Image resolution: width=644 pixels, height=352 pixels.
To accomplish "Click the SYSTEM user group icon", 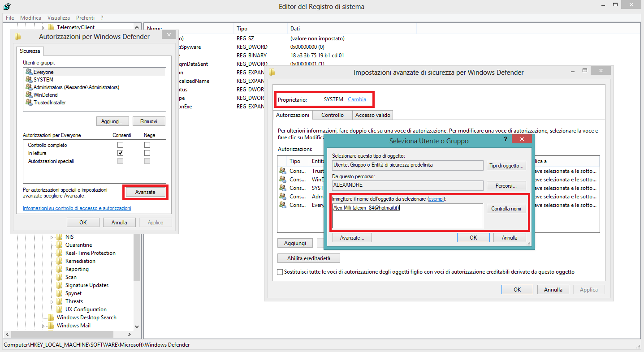I will click(29, 79).
